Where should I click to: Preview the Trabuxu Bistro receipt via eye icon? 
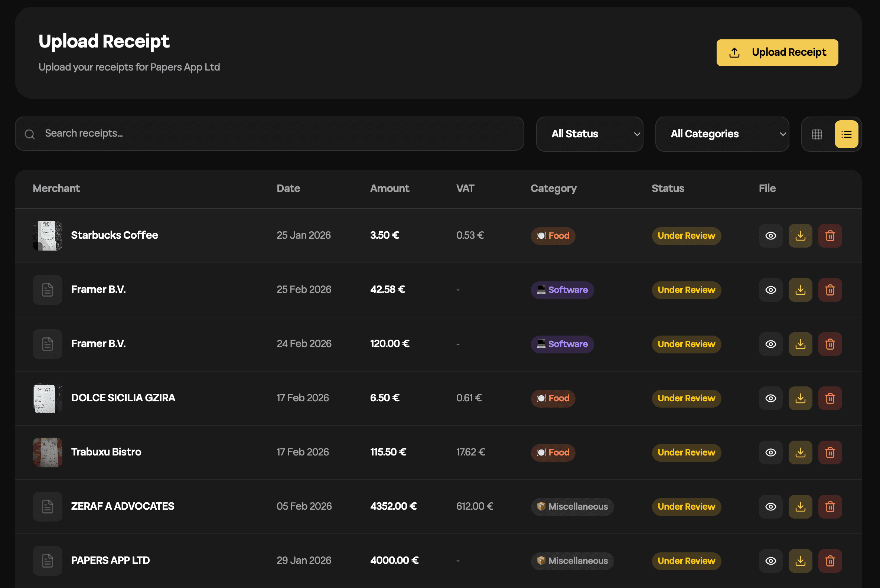pyautogui.click(x=770, y=452)
